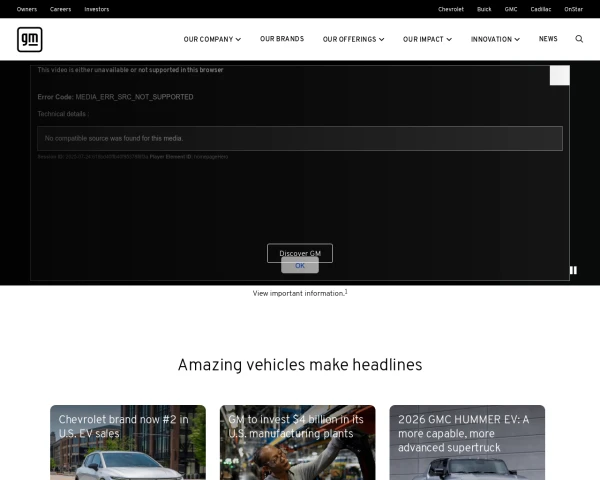Viewport: 600px width, 480px height.
Task: Visit the Buick brand link
Action: (484, 9)
